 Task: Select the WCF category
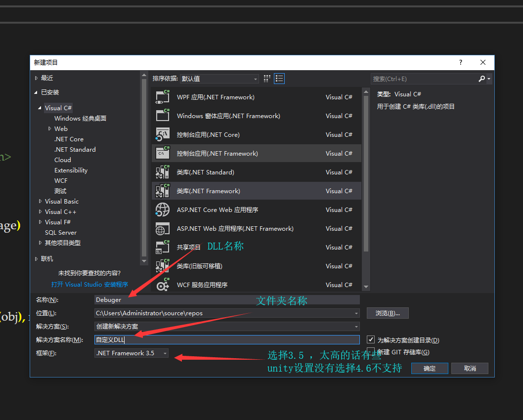61,180
